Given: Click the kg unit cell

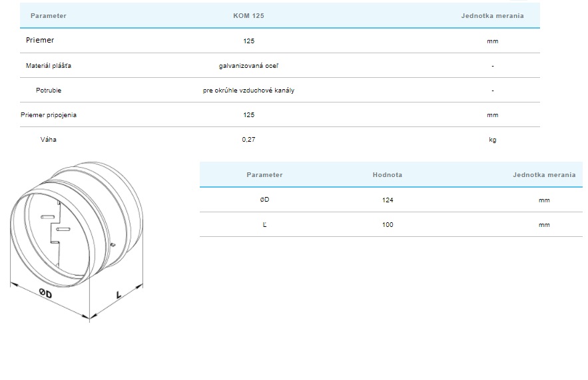Looking at the screenshot, I should point(492,140).
